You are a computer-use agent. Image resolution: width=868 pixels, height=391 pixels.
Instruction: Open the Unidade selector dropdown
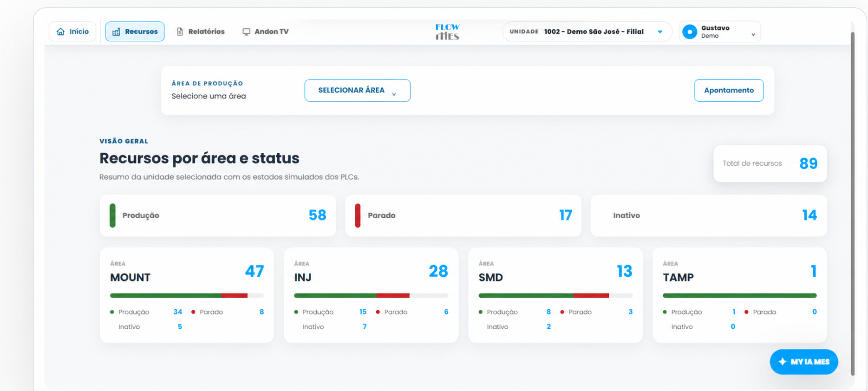click(x=587, y=32)
